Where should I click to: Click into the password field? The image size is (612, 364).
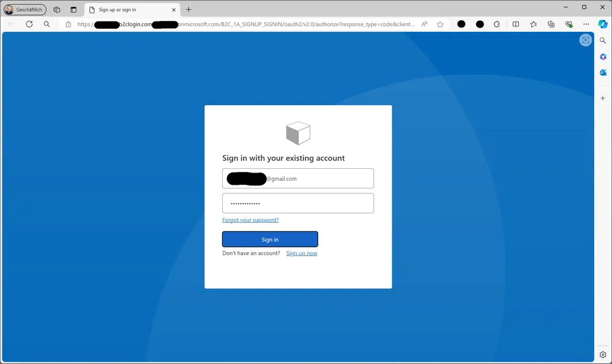pos(297,203)
